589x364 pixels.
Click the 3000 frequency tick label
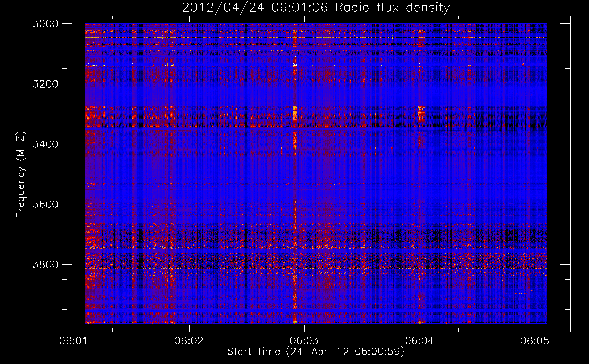point(46,24)
